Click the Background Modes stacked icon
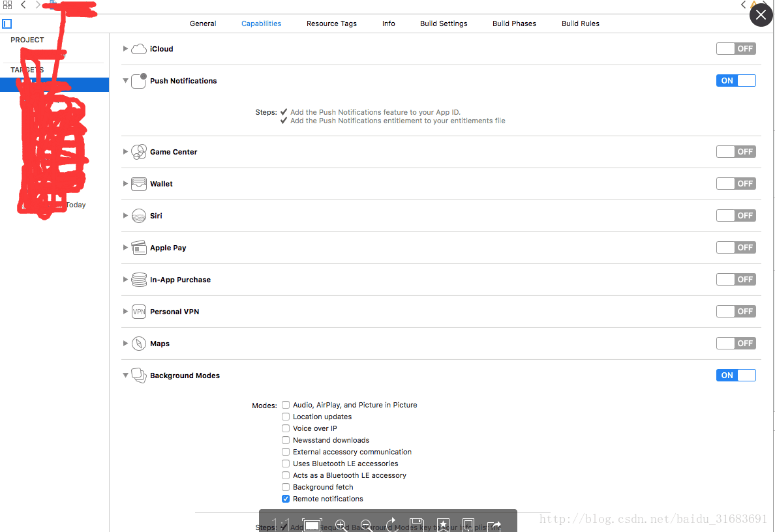Viewport: 775px width, 532px height. 139,376
